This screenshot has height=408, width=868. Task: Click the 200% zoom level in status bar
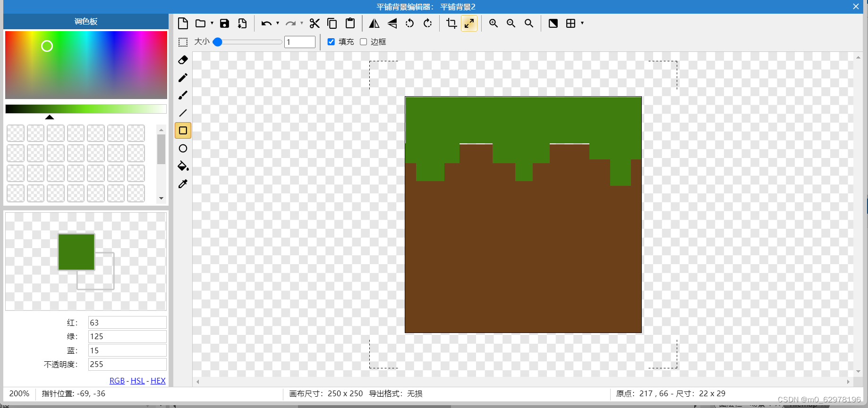(19, 394)
